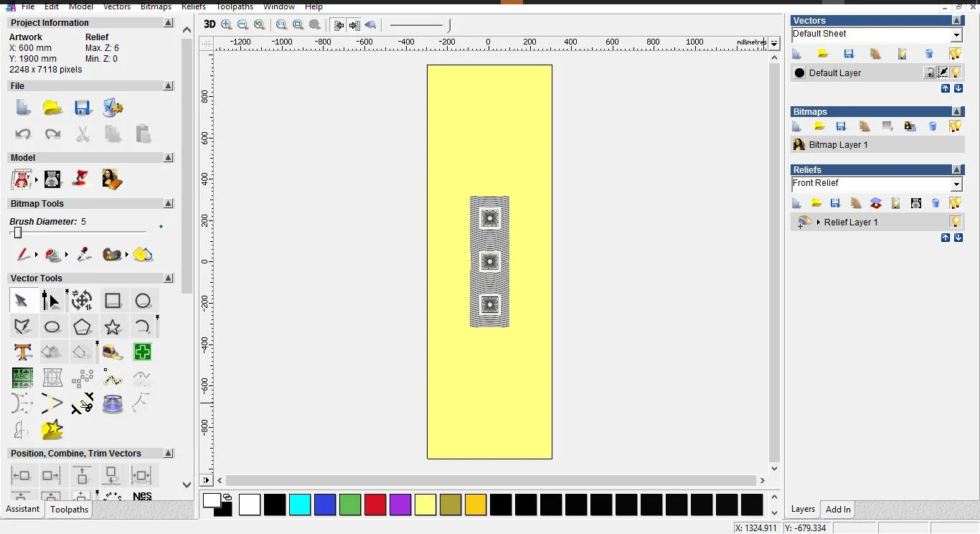The height and width of the screenshot is (534, 980).
Task: Toggle lock on Default Layer
Action: 929,72
